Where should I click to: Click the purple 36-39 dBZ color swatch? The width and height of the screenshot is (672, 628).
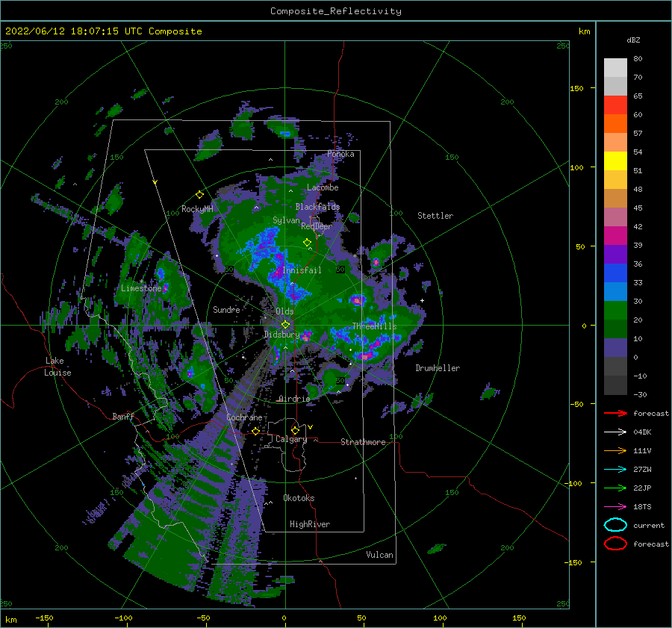615,255
